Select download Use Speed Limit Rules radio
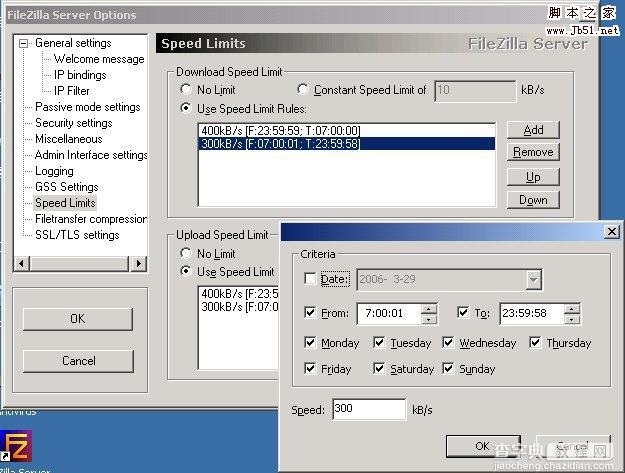625x473 pixels. coord(186,108)
